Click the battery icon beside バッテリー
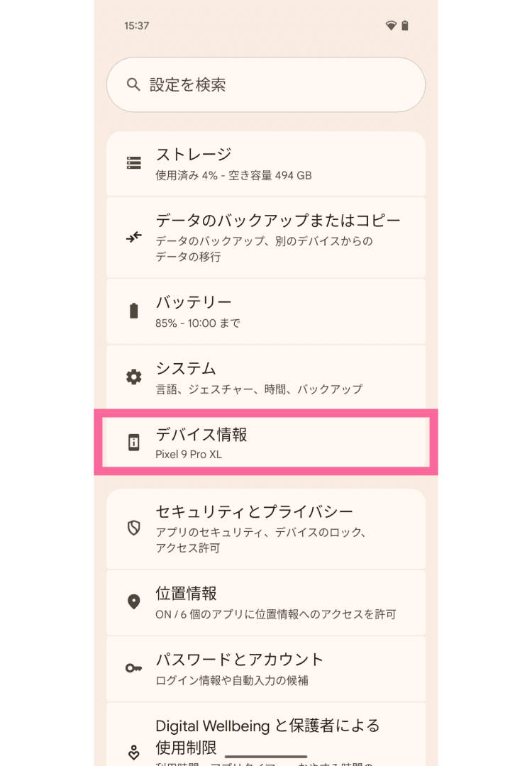This screenshot has height=766, width=532. click(x=133, y=311)
